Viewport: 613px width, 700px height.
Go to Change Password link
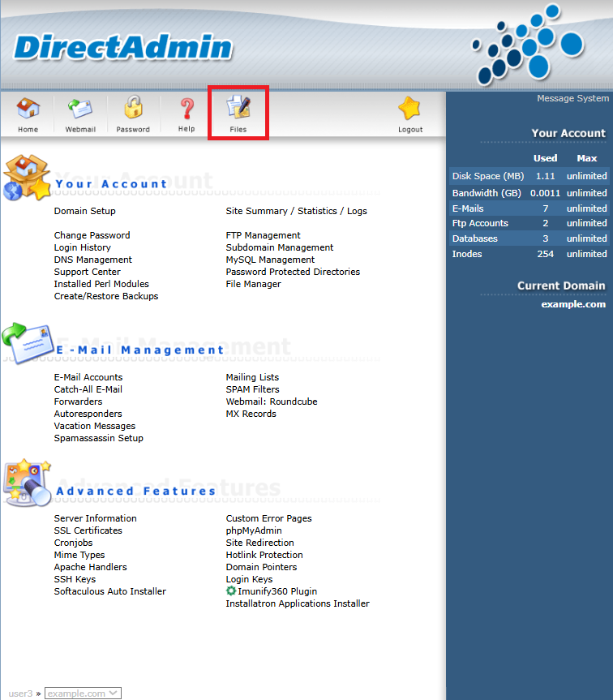point(92,235)
